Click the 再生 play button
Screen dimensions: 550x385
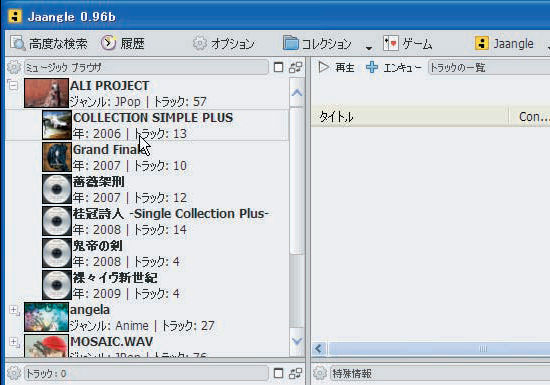point(336,67)
